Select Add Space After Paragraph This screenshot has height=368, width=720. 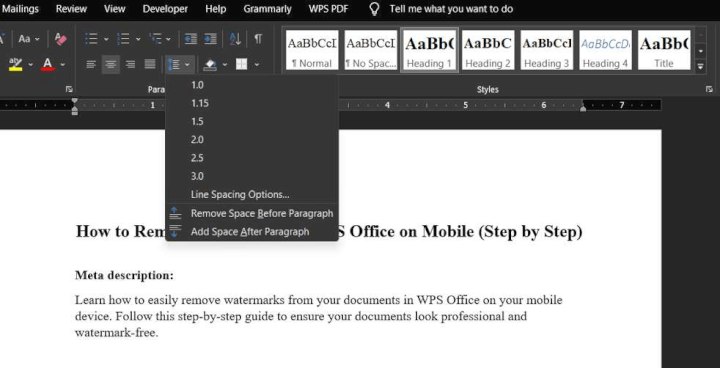[x=252, y=232]
